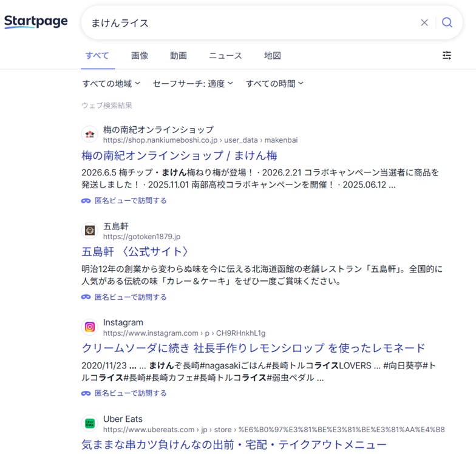Click the snippet starting 2020/11/23

click(x=259, y=371)
